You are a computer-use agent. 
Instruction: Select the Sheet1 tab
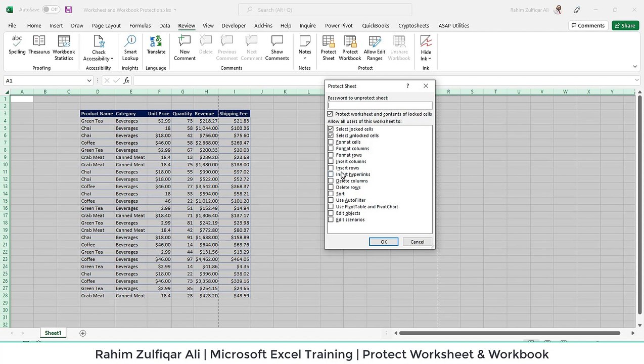(53, 333)
